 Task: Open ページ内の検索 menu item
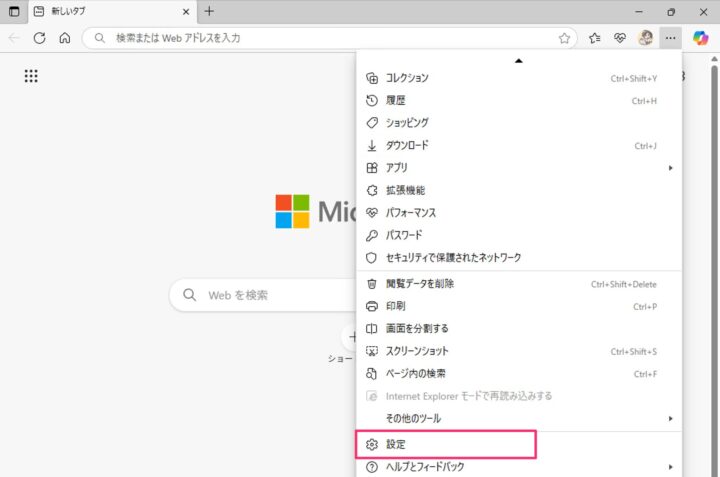[x=519, y=374]
